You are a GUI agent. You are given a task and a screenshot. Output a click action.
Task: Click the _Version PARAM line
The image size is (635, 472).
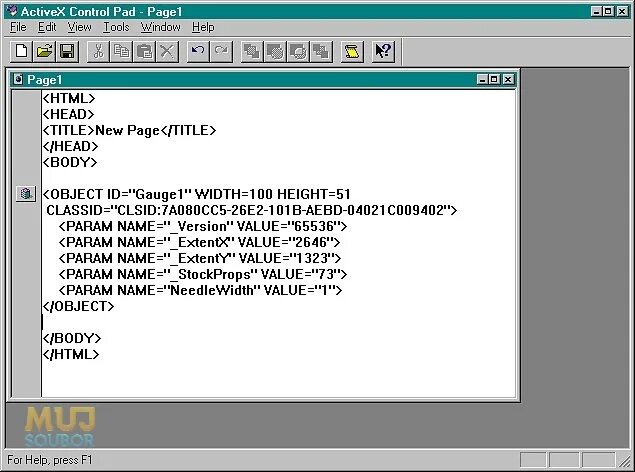click(203, 226)
